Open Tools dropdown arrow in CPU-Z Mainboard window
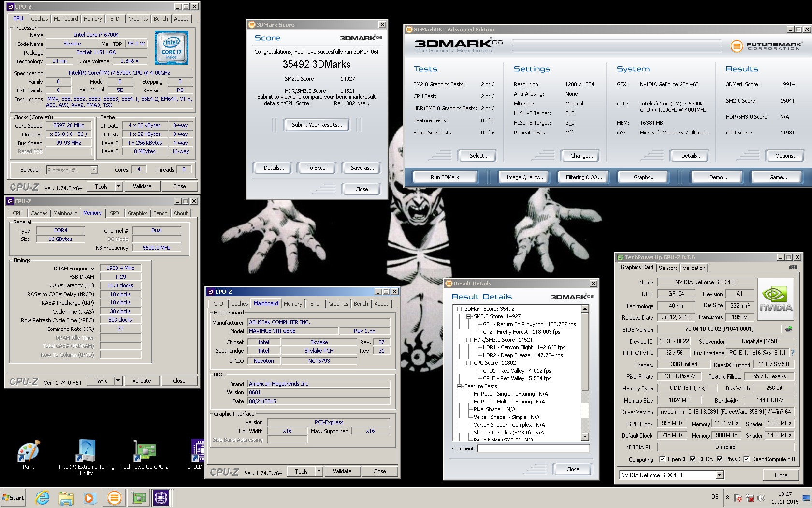Screen dimensions: 812x508 click(319, 471)
